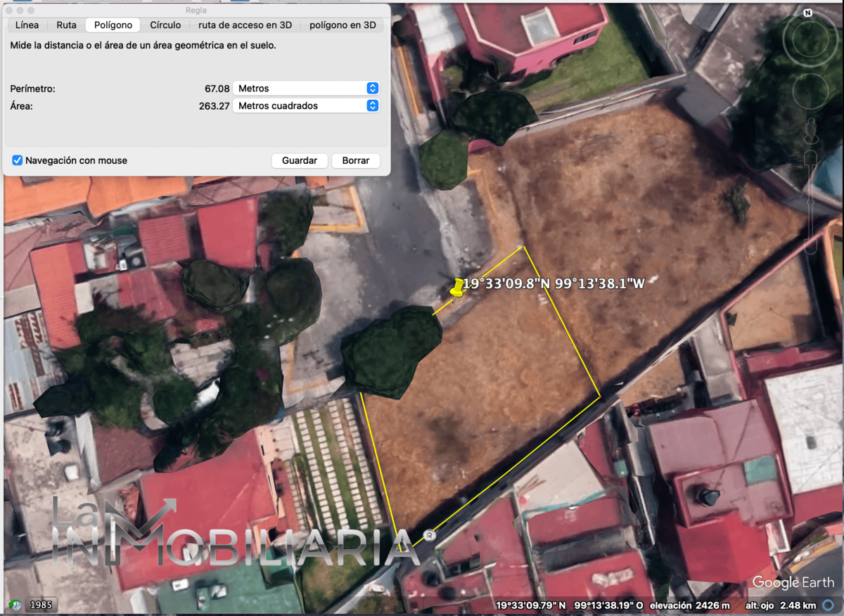Switch to the Línea tab

[27, 25]
